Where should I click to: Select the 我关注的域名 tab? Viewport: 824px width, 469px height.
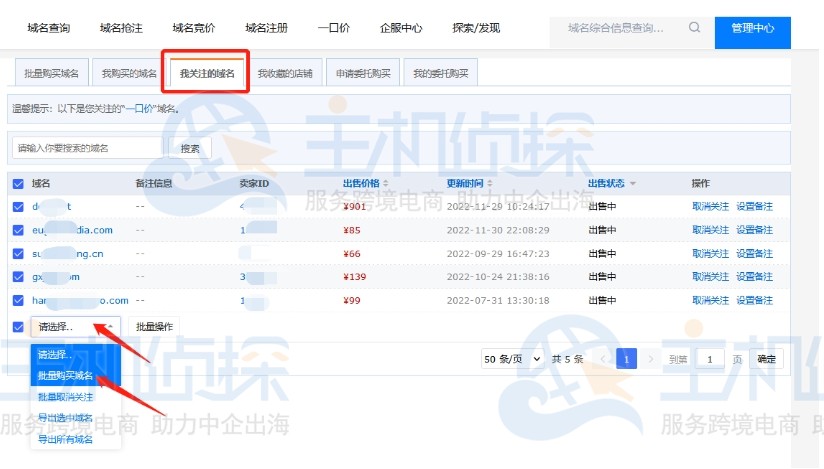[207, 73]
